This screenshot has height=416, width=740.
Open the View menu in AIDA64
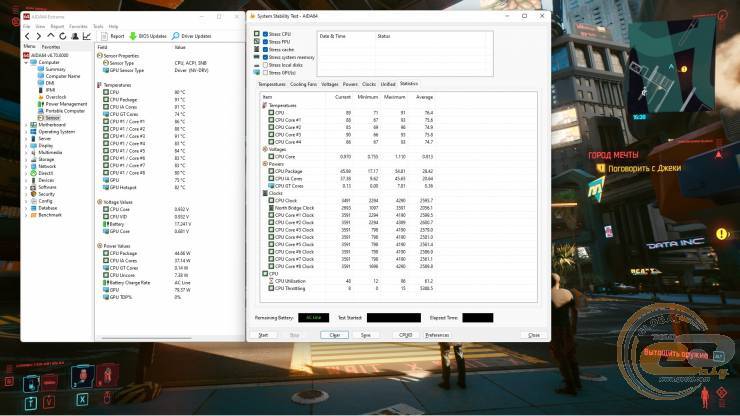[x=41, y=26]
